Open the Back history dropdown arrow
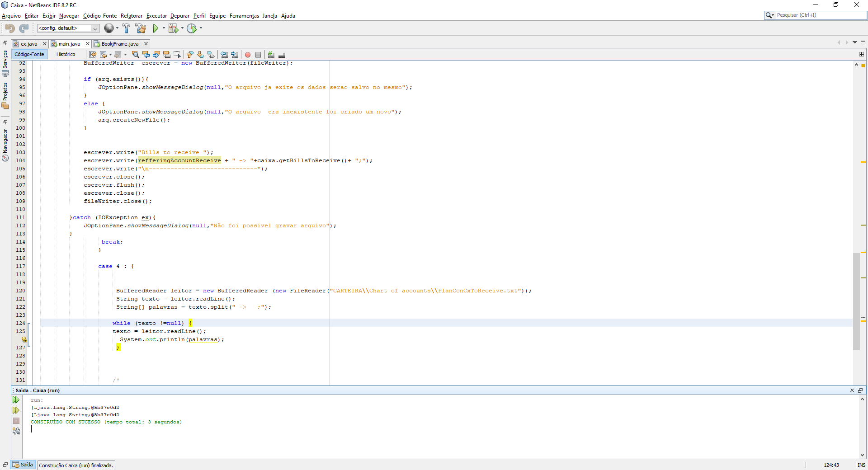Screen dimensions: 868x470 click(x=110, y=55)
